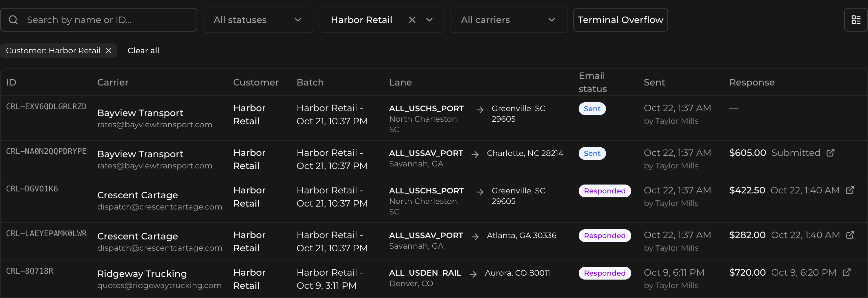Click the Sent column header
Viewport: 868px width, 298px height.
click(x=654, y=82)
